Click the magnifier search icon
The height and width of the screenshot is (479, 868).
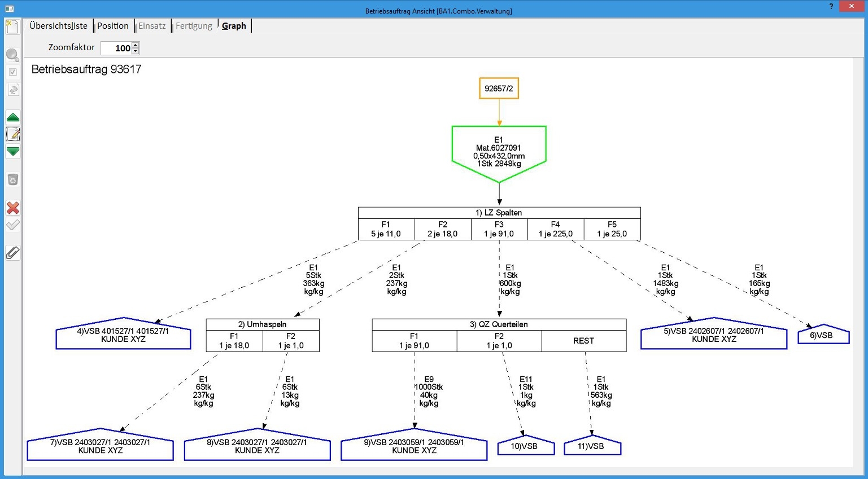coord(12,55)
